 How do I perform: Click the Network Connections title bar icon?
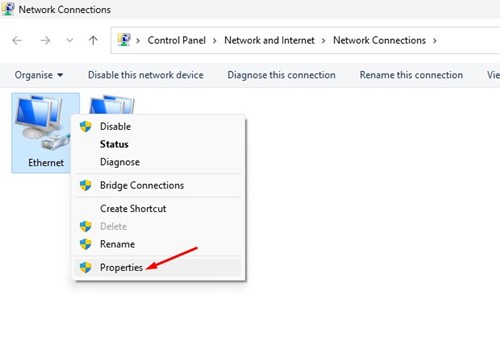pyautogui.click(x=8, y=9)
